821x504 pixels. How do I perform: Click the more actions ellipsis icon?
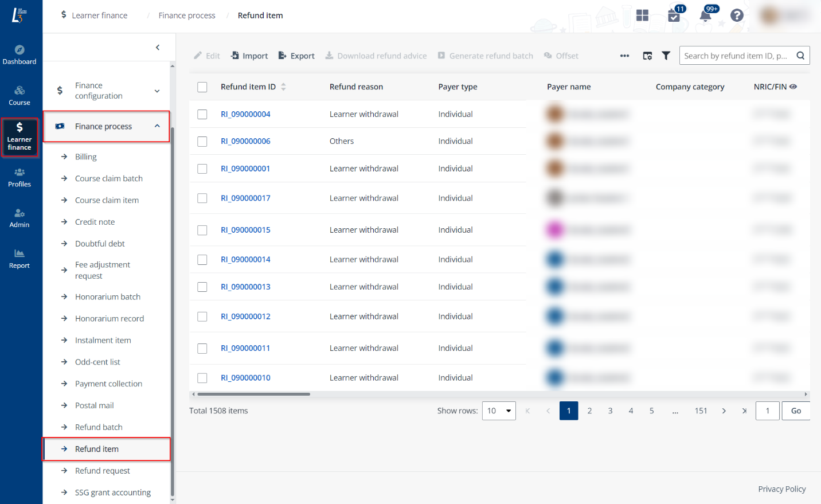coord(624,56)
